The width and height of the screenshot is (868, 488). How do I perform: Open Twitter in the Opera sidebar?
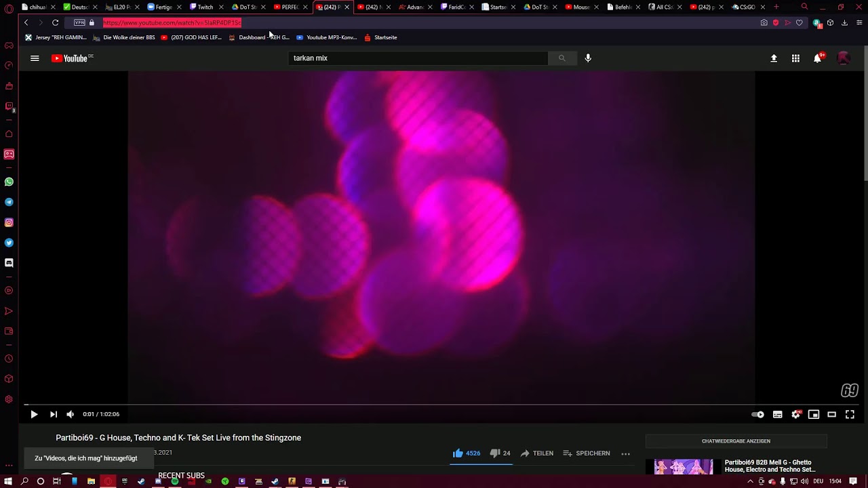coord(9,243)
